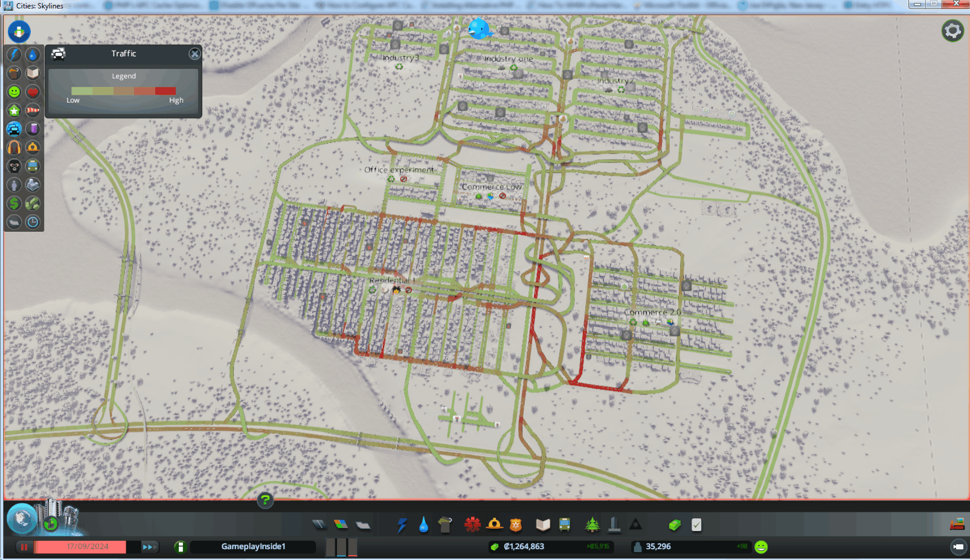970x560 pixels.
Task: Collapse the info views panel button
Action: (19, 31)
